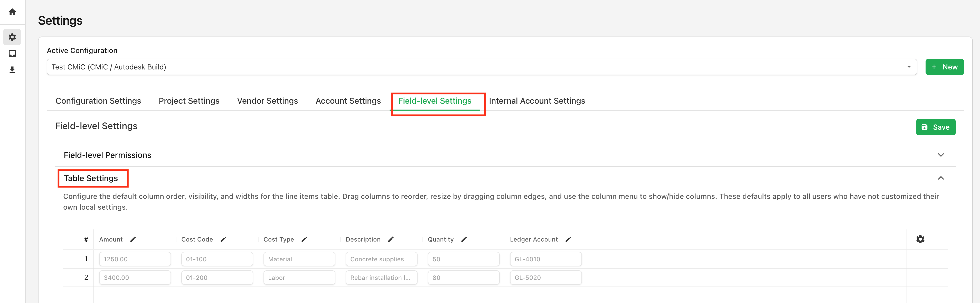Click the Quantity column header label

[440, 239]
